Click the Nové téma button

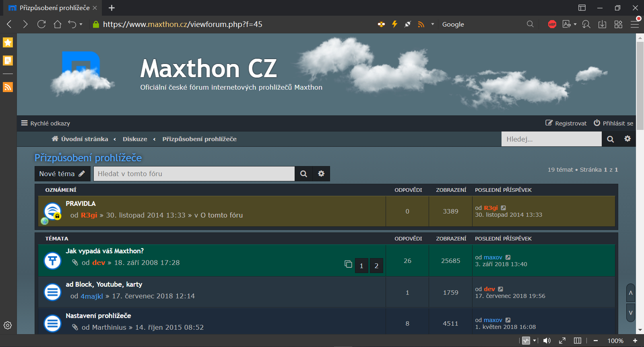[x=62, y=174]
